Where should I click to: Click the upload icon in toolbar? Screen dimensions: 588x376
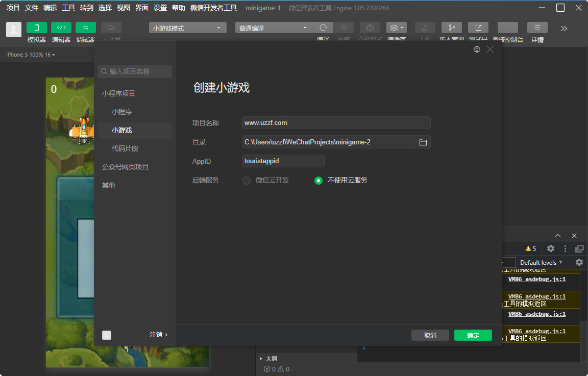[425, 28]
